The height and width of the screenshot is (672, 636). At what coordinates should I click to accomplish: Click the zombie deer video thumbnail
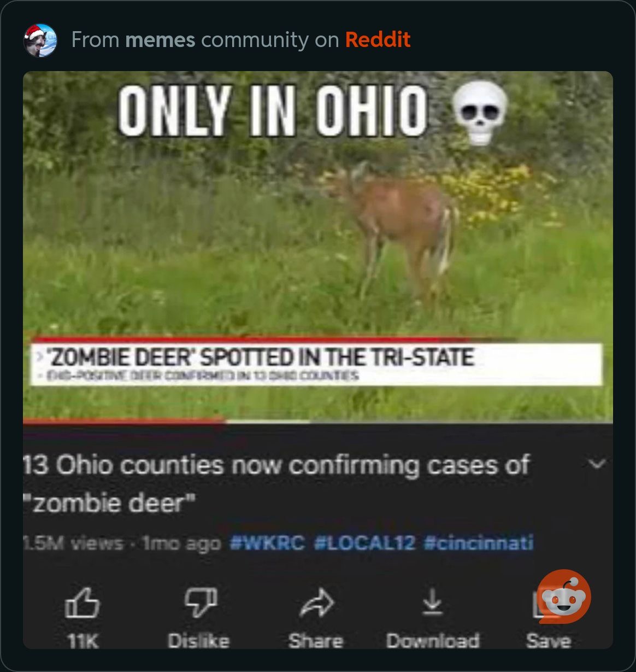317,246
